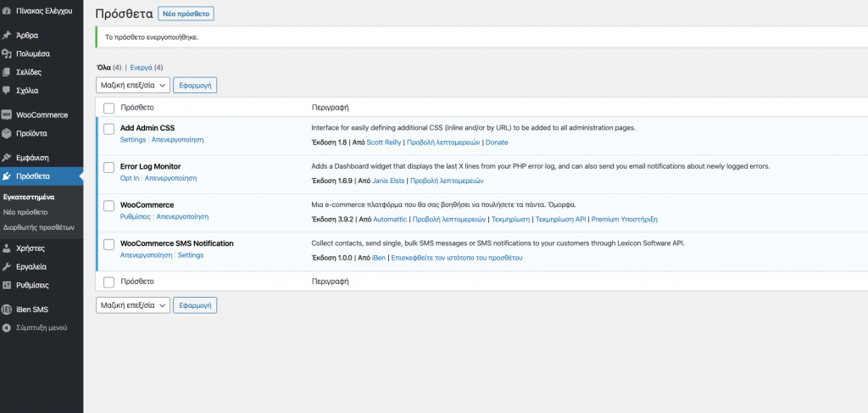The image size is (868, 413).
Task: Open Scott Reilly author link
Action: 384,142
